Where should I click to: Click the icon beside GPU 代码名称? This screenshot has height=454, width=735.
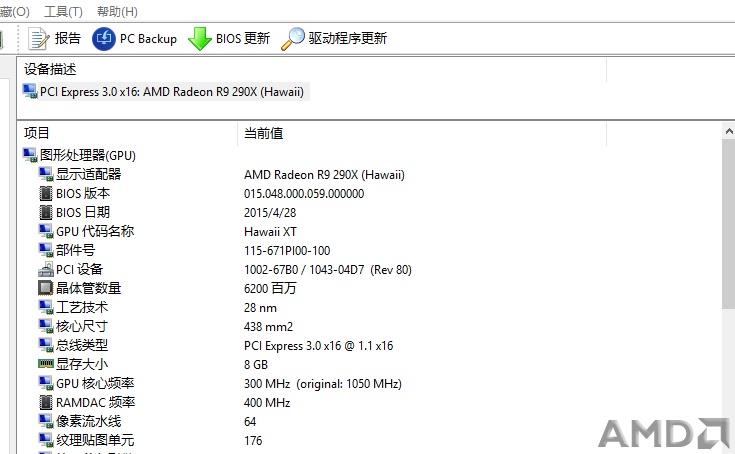[46, 231]
